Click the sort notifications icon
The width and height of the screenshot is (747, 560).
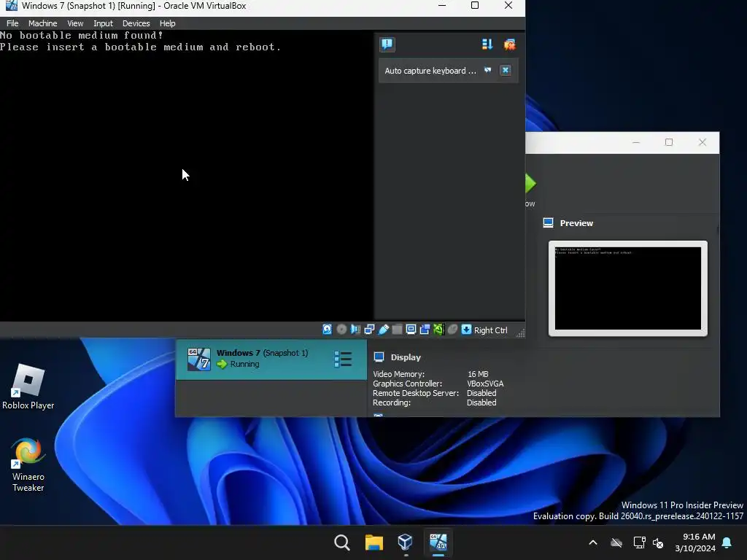(487, 44)
